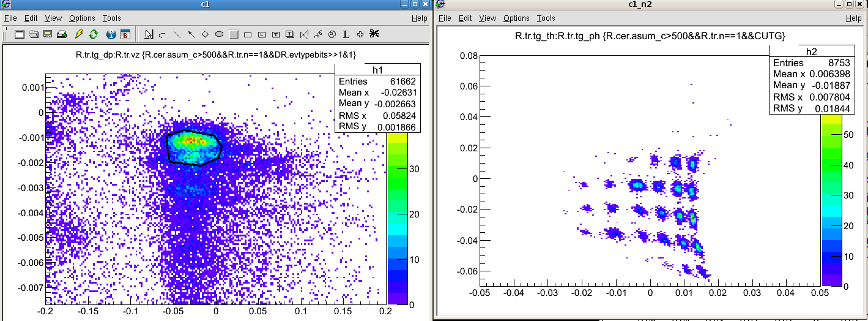Click 'Mean y -0.01887' in h2 stats
The height and width of the screenshot is (321, 868).
pos(812,85)
